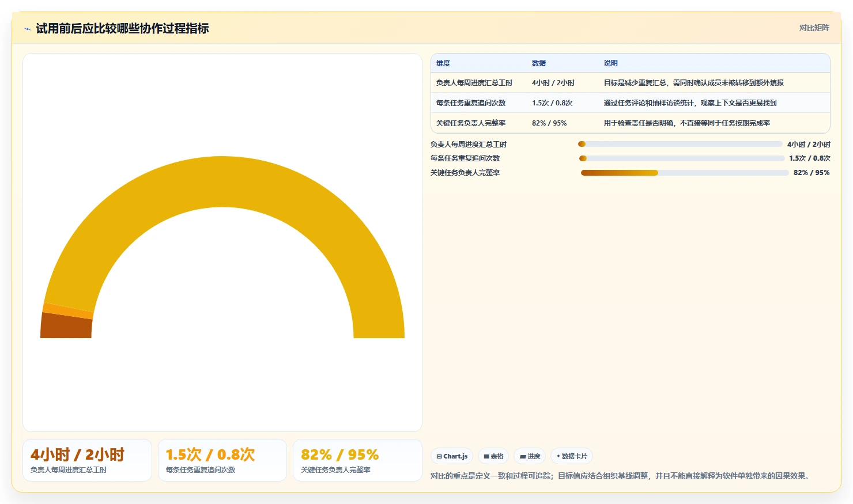
Task: Click table cell 关键任务负责人完整率
Action: point(471,123)
